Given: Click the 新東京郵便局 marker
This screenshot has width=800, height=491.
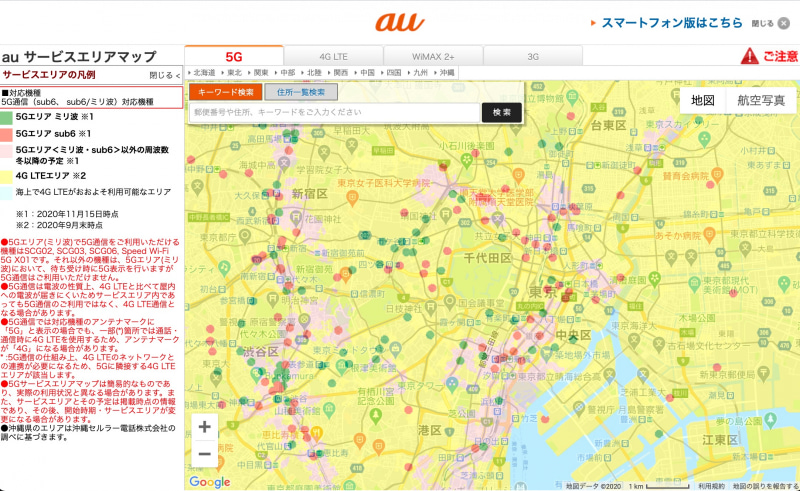Looking at the screenshot, I should pyautogui.click(x=764, y=374).
